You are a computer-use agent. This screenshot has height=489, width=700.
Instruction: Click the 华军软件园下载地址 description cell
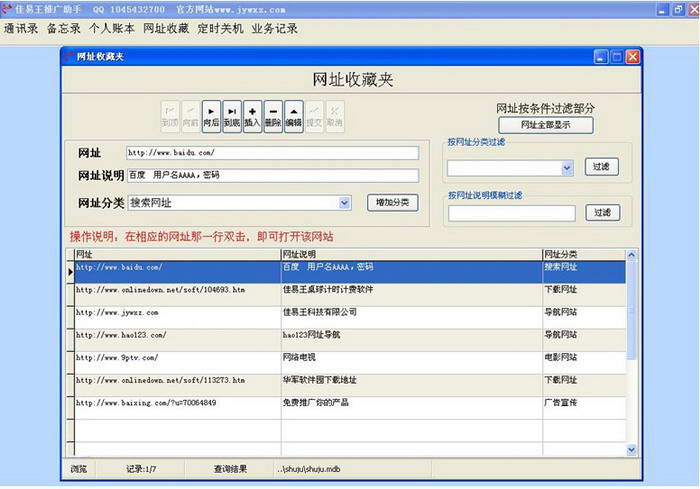412,385
